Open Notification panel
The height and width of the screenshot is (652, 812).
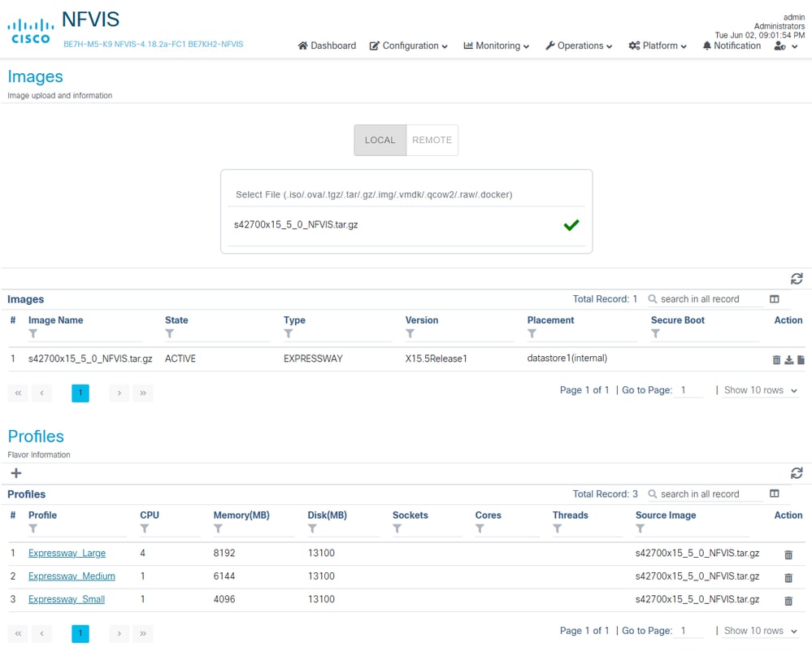coord(732,46)
